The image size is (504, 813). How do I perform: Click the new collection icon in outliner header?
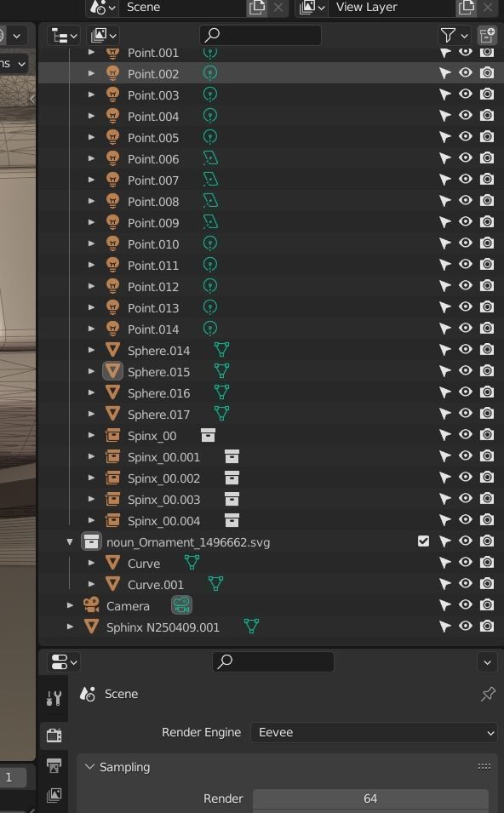click(487, 35)
